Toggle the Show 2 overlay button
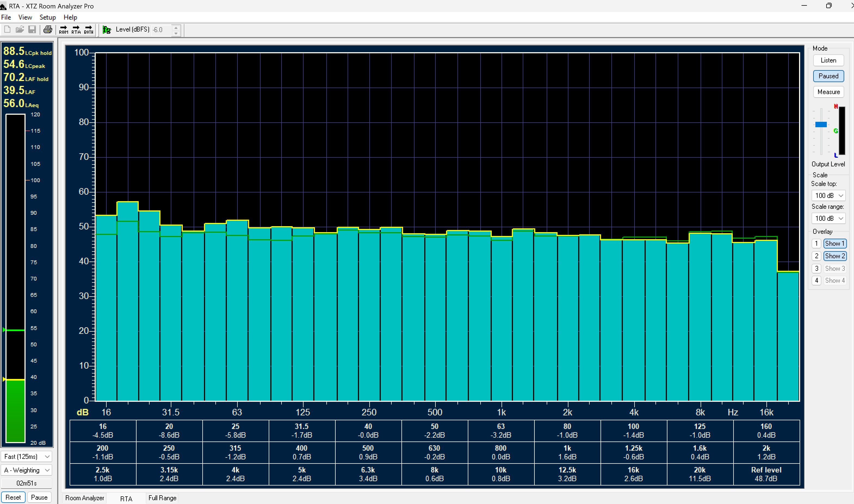This screenshot has height=504, width=854. coord(834,256)
